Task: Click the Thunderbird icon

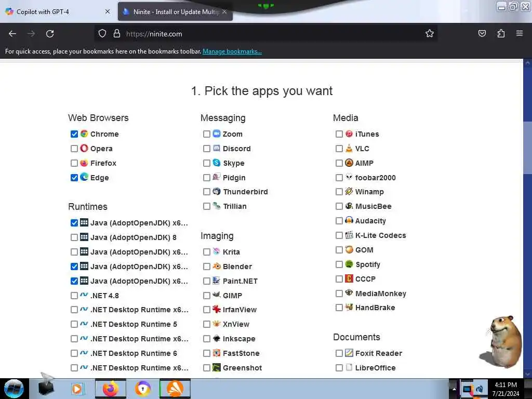Action: pyautogui.click(x=217, y=191)
